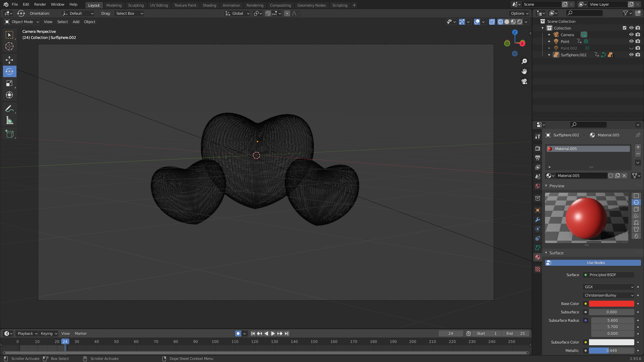Open the Render menu
The height and width of the screenshot is (362, 644).
pyautogui.click(x=40, y=4)
